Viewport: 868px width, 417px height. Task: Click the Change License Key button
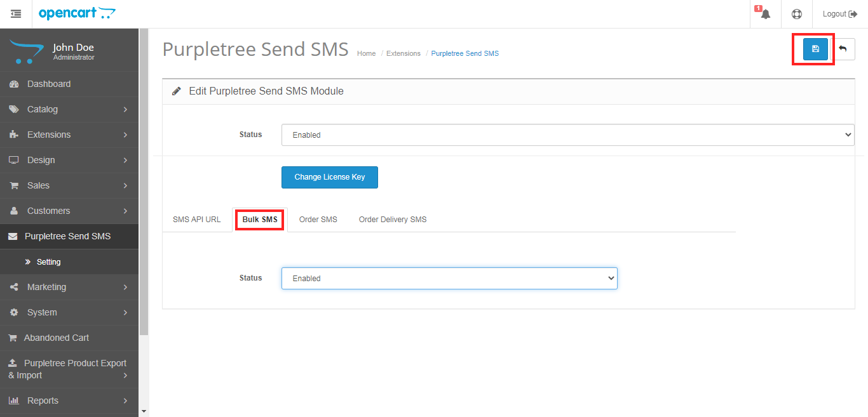click(330, 177)
